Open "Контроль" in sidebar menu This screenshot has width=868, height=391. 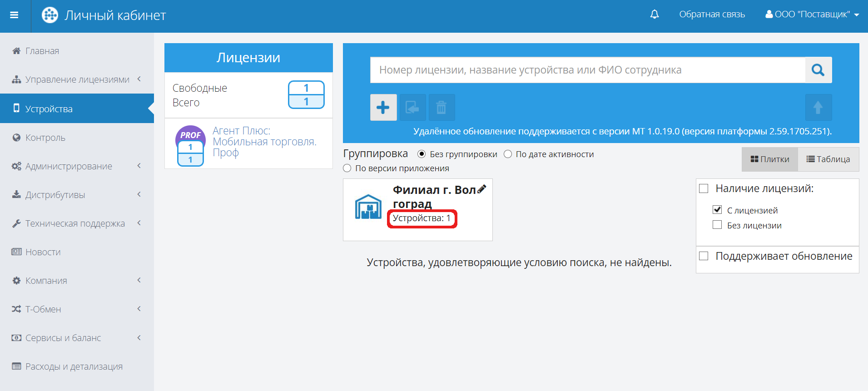[45, 138]
